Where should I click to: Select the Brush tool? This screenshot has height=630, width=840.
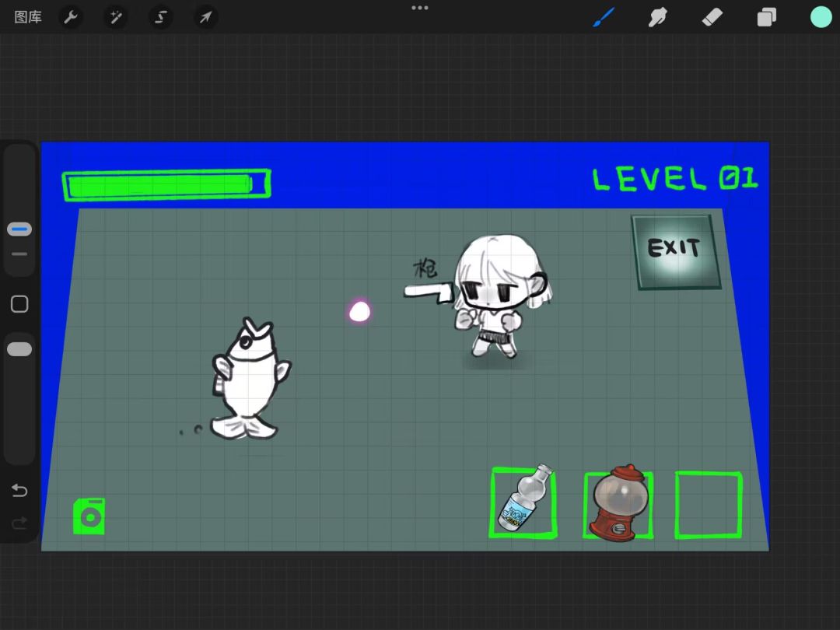pos(604,17)
